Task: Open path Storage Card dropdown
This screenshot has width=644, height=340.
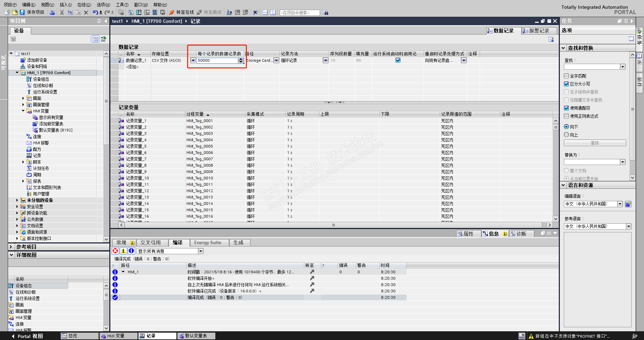Action: [276, 60]
